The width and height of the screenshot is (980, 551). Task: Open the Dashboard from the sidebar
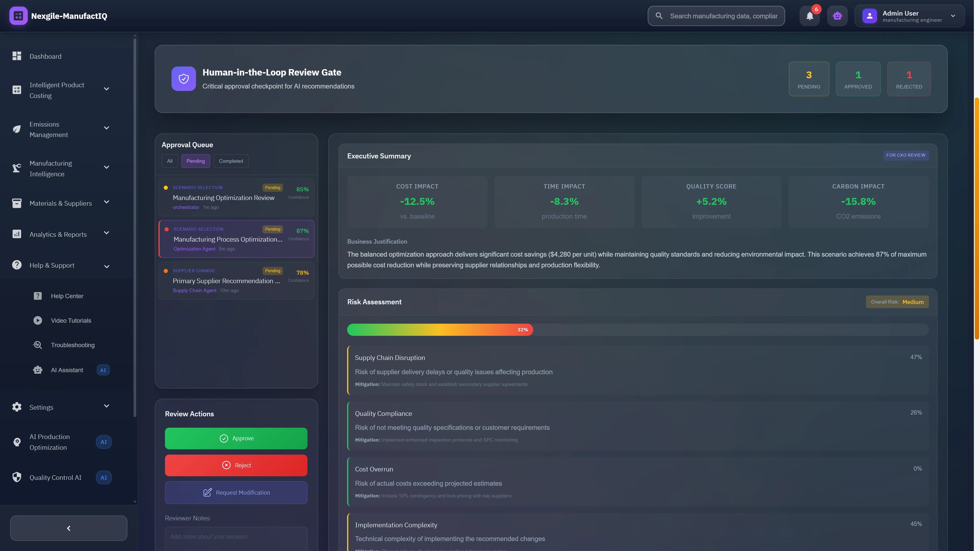coord(45,56)
